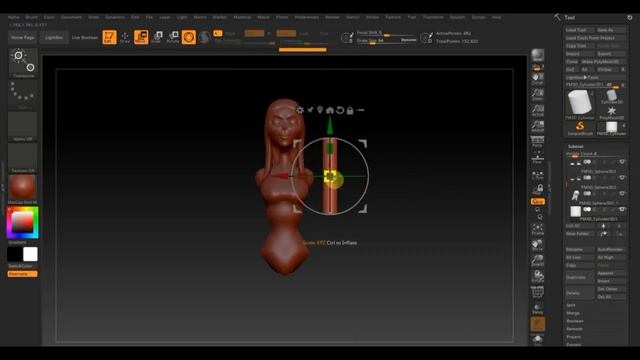This screenshot has width=640, height=360.
Task: Open the Zplugin menu
Action: tap(457, 17)
